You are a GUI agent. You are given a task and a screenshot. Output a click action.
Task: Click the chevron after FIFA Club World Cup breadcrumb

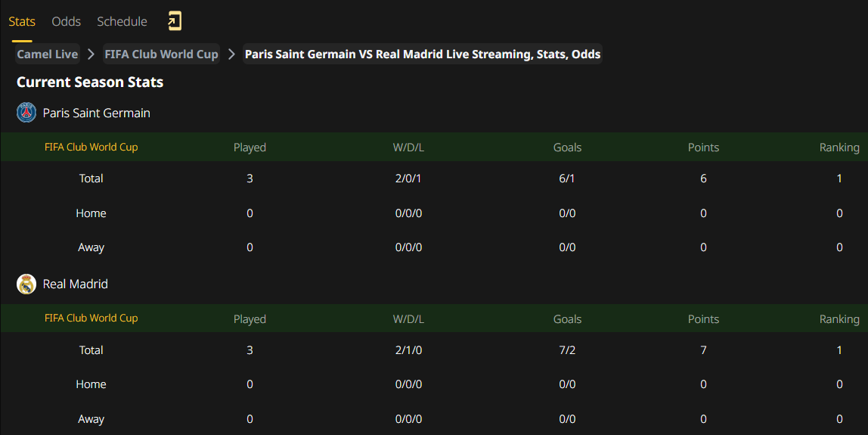231,54
